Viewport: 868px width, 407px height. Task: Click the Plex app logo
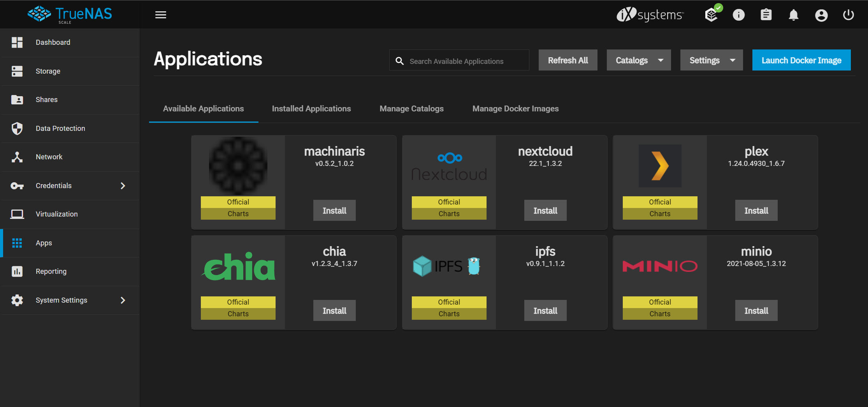click(x=660, y=166)
